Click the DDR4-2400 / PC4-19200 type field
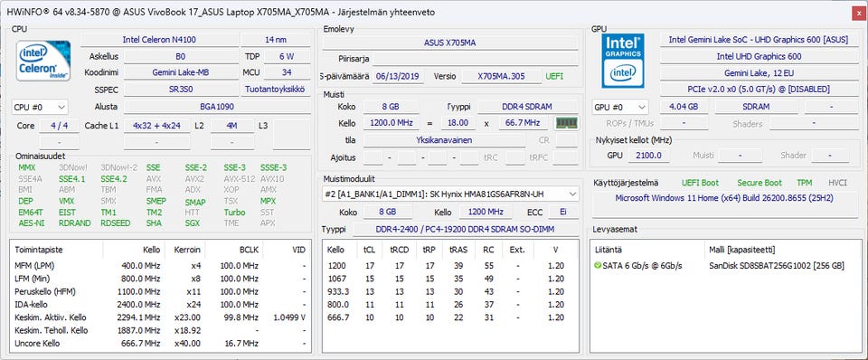The height and width of the screenshot is (360, 868). pos(466,229)
